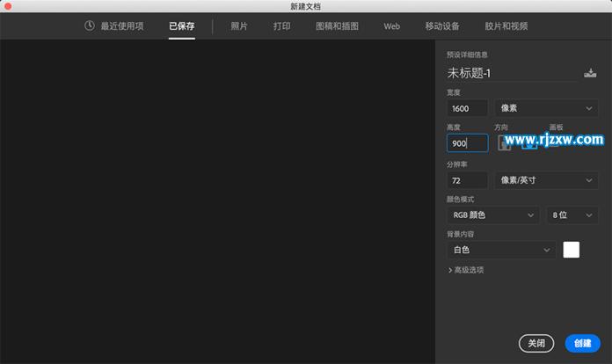Open the RGB 颜色 color mode dropdown
Image resolution: width=612 pixels, height=364 pixels.
point(492,215)
